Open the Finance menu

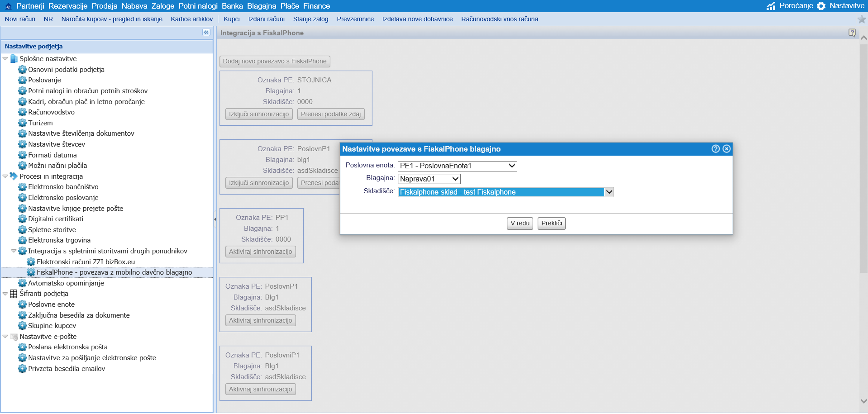click(316, 6)
